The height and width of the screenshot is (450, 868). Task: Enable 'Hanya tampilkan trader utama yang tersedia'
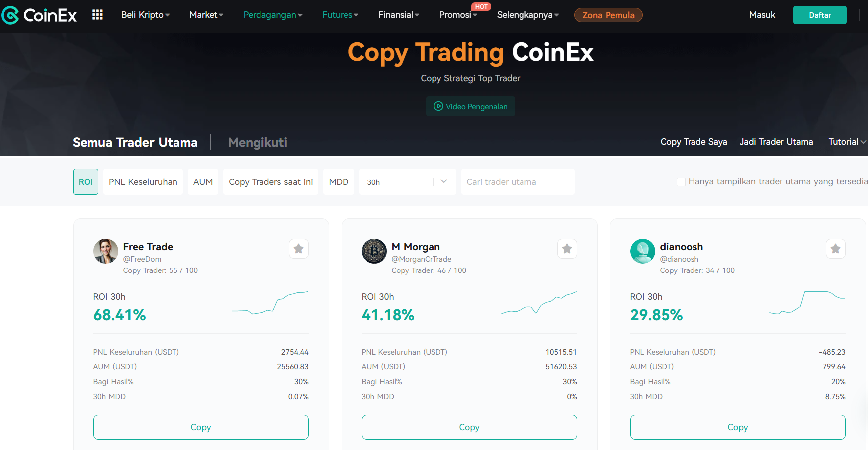coord(681,181)
